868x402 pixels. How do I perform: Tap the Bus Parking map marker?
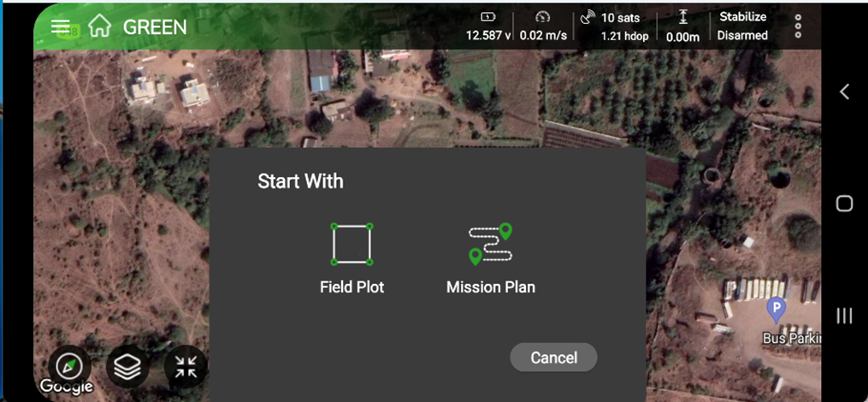(776, 310)
